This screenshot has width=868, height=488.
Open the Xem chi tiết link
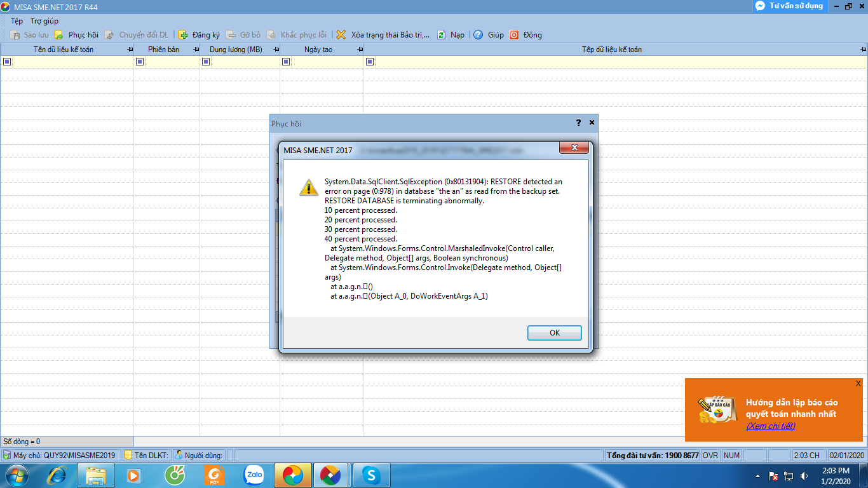coord(770,426)
